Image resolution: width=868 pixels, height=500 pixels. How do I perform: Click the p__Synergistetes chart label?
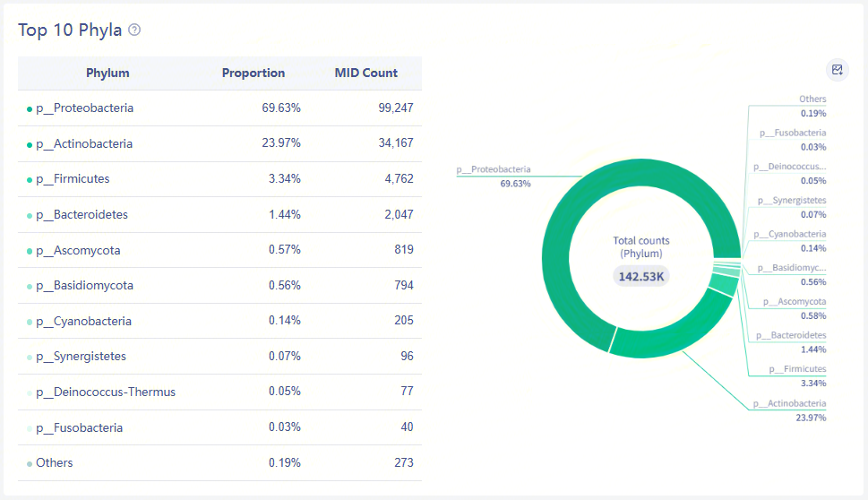tap(792, 201)
